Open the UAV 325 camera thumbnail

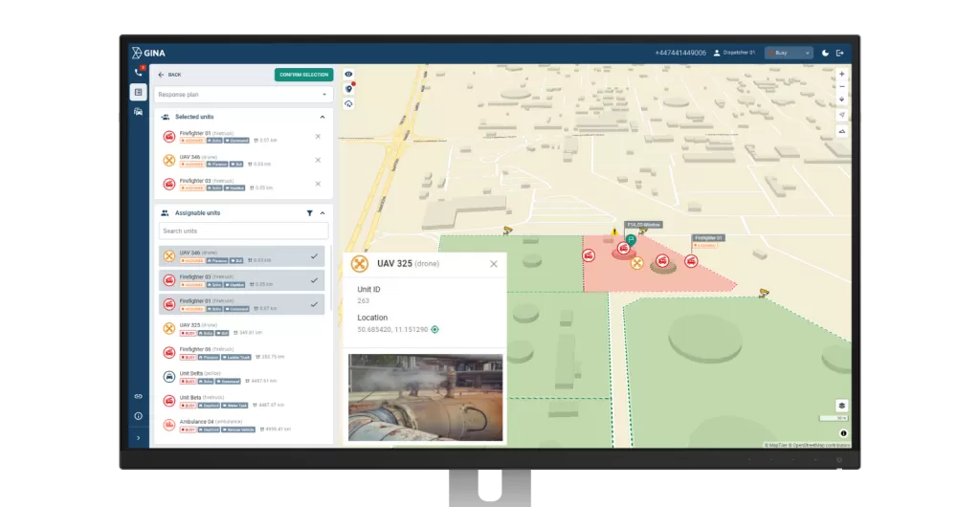[x=425, y=398]
